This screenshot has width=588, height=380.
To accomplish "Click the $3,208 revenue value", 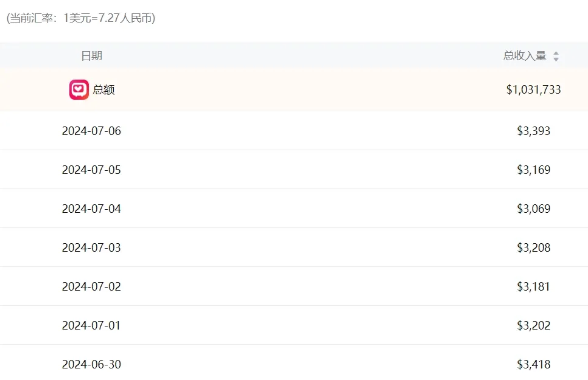I will 533,247.
